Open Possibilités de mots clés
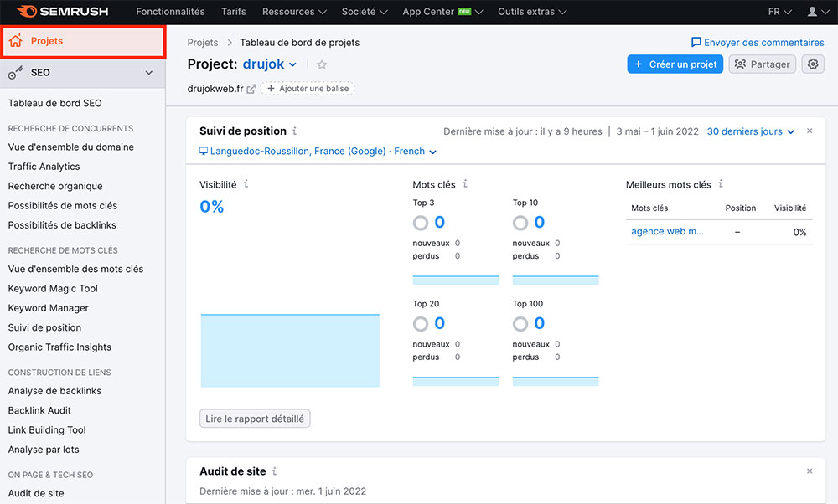Image resolution: width=838 pixels, height=504 pixels. coord(63,206)
